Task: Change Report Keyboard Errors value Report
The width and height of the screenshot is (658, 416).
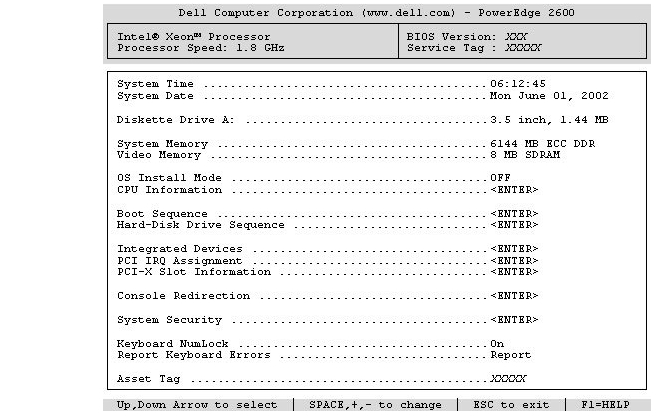Action: coord(511,355)
